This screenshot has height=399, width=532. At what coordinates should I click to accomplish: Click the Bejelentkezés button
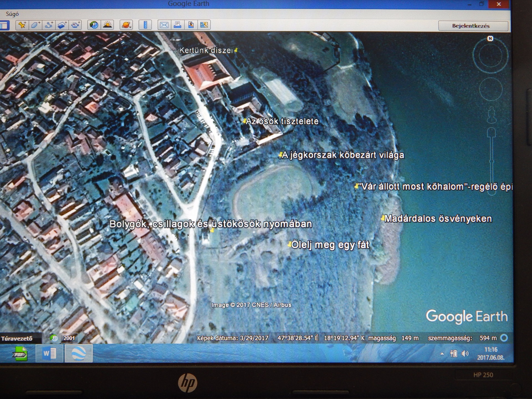473,26
